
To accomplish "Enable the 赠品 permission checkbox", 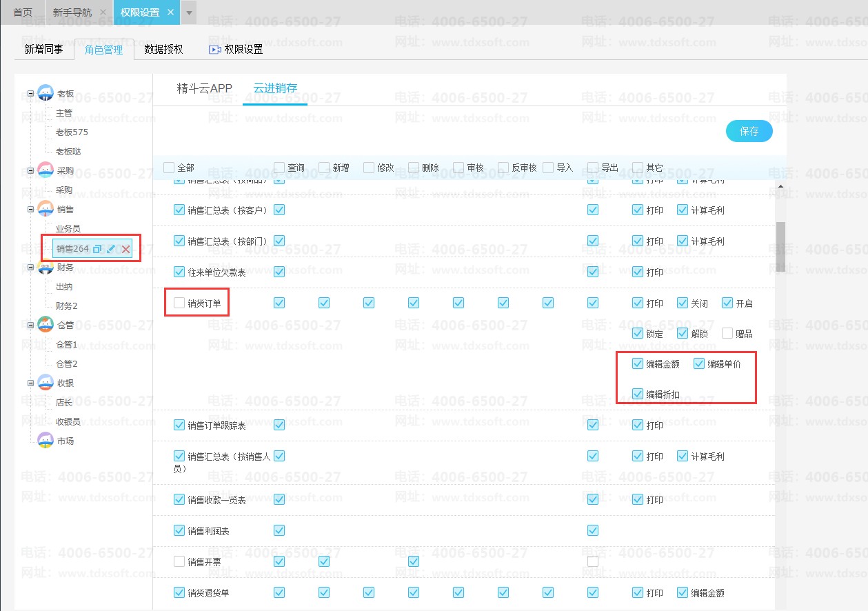I will pyautogui.click(x=727, y=334).
